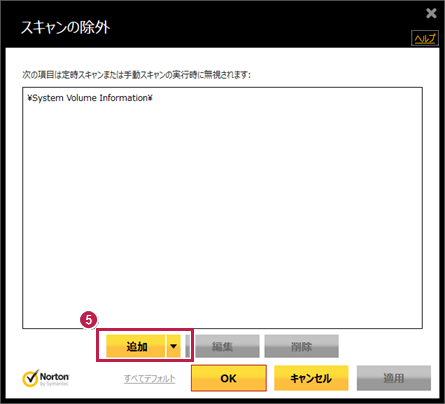Click the gray separator beside 追加 arrow

click(x=188, y=346)
